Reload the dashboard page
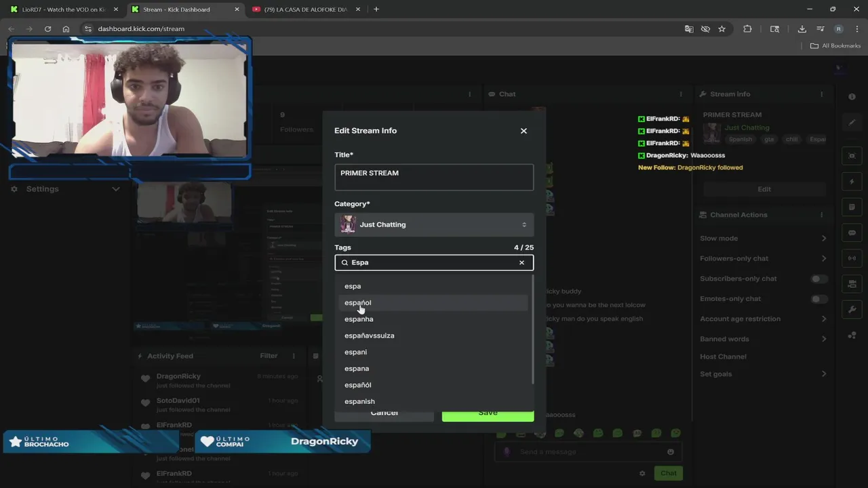The height and width of the screenshot is (488, 868). click(47, 29)
